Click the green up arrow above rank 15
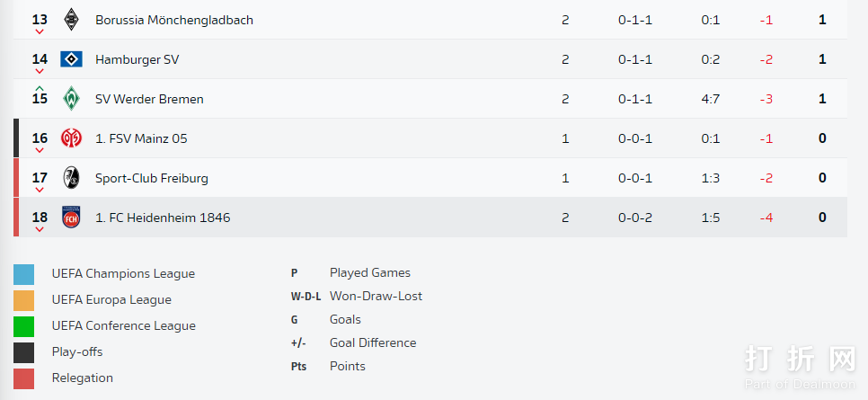 pyautogui.click(x=40, y=87)
